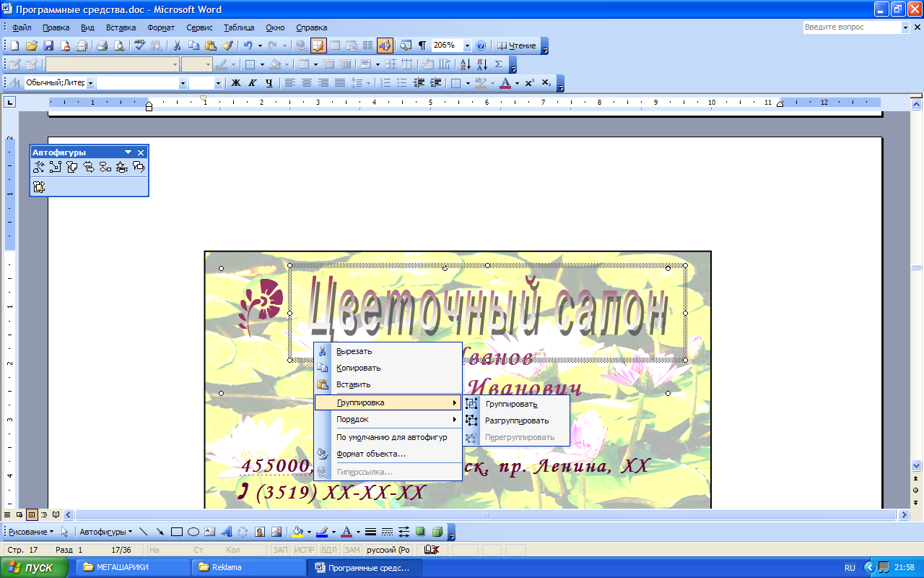
Task: Open 3-D style options
Action: 437,532
